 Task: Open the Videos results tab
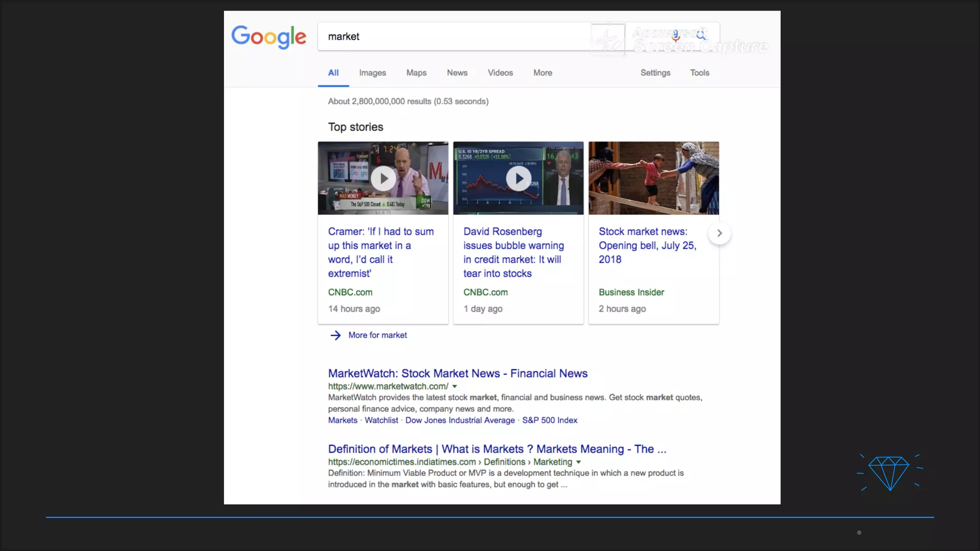click(x=500, y=73)
